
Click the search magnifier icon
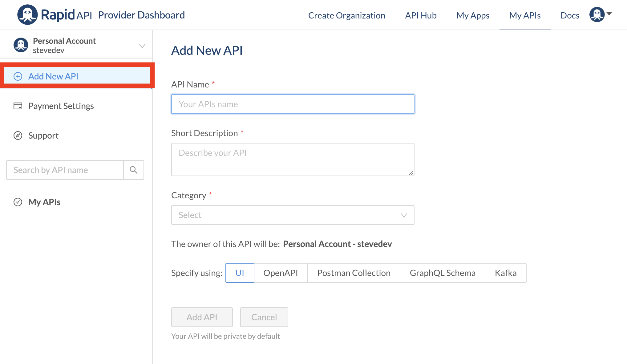(133, 170)
